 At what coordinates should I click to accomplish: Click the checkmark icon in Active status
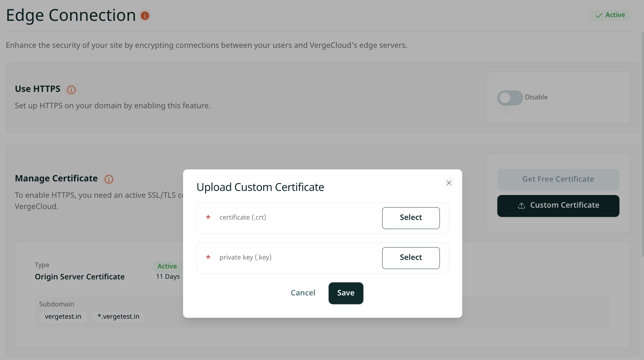[x=598, y=15]
